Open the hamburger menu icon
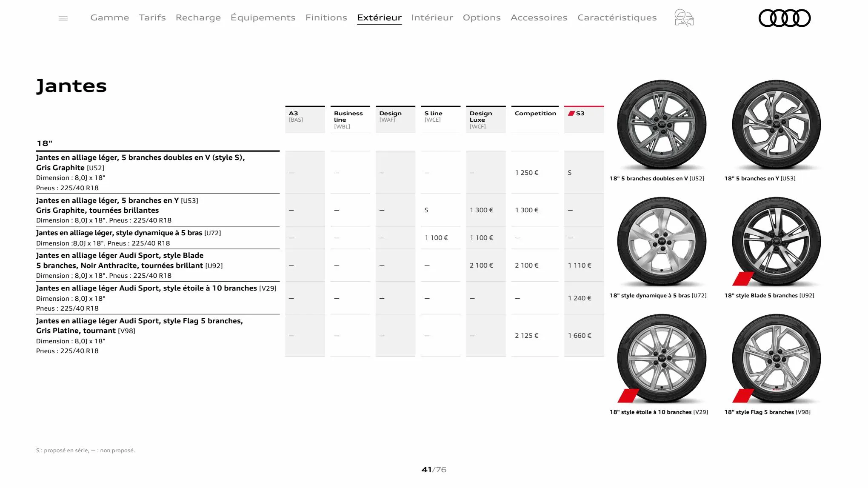868x488 pixels. tap(63, 18)
